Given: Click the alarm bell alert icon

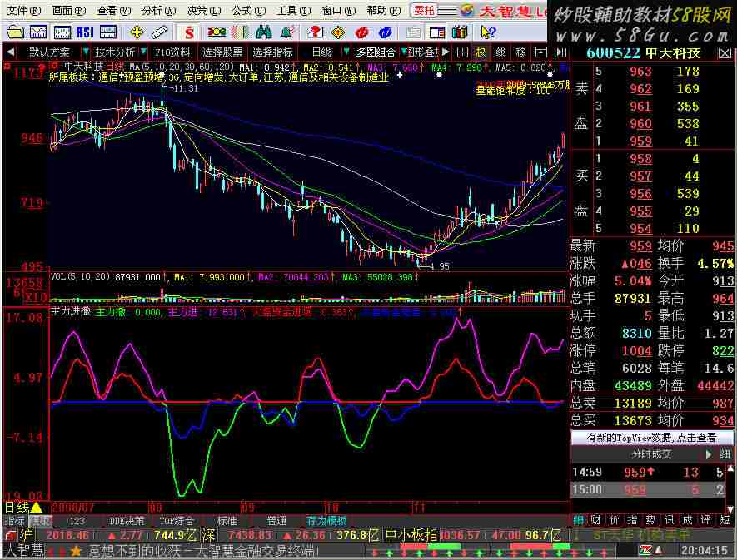Looking at the screenshot, I should pos(287,32).
